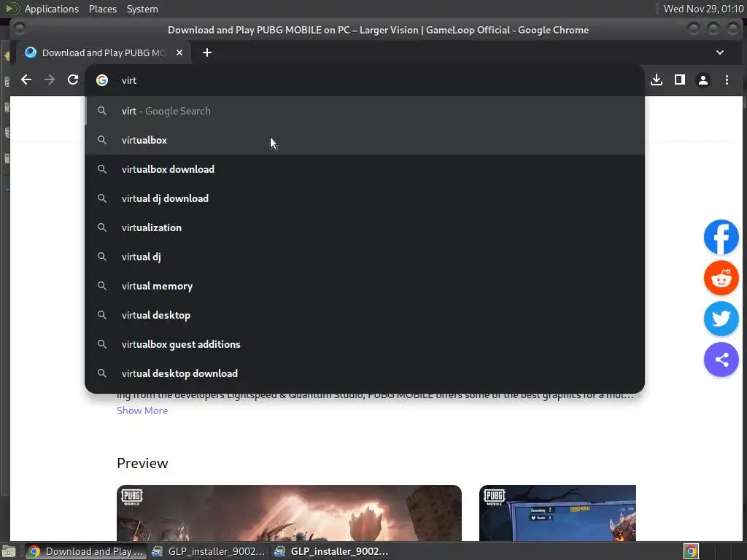747x560 pixels.
Task: Open the Chrome downloads icon
Action: pos(657,80)
